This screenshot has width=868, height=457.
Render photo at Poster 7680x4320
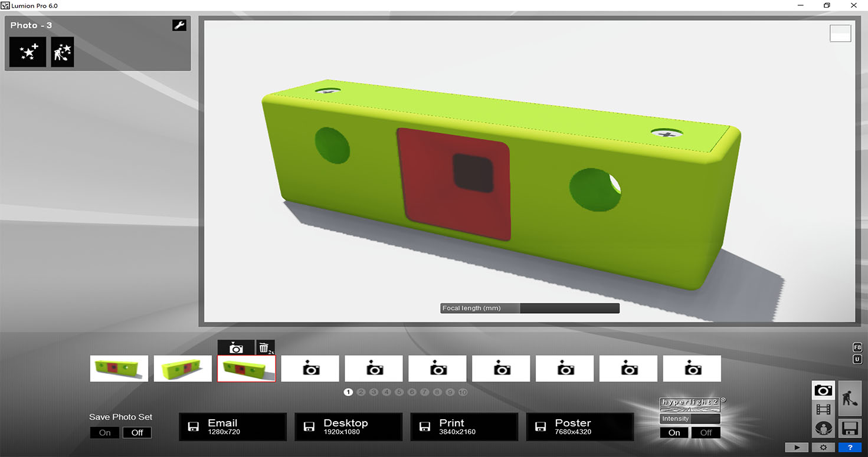(x=580, y=427)
